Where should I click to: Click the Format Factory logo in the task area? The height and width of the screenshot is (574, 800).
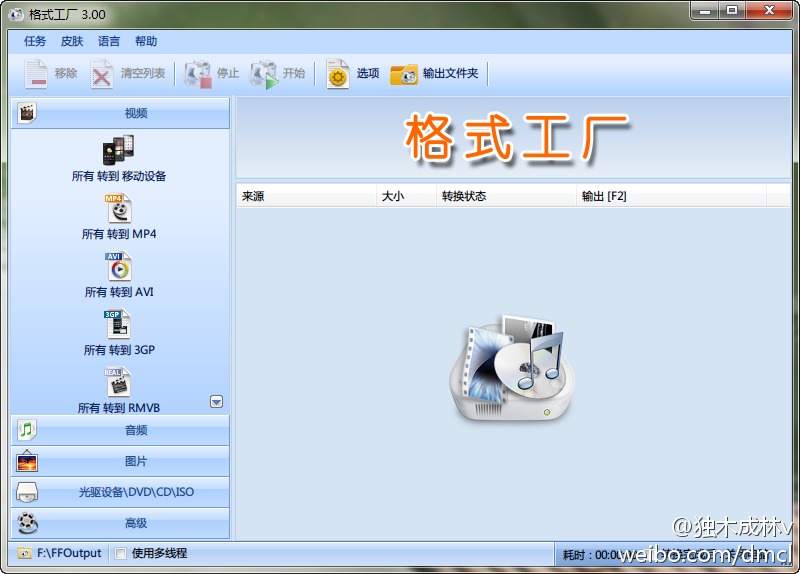tap(512, 367)
